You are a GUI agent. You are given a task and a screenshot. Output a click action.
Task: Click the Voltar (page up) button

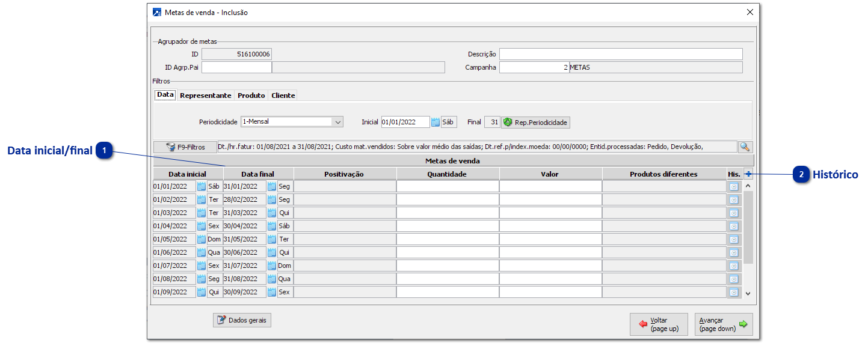coord(659,324)
